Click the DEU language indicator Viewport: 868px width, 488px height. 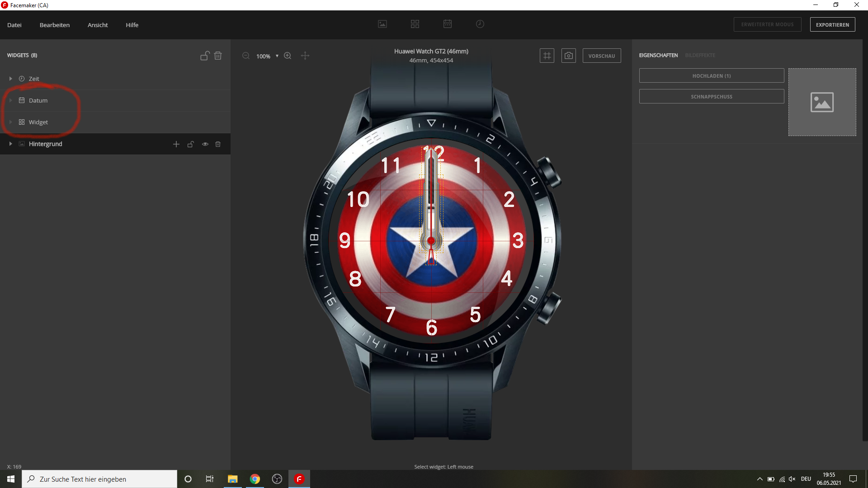(x=806, y=479)
